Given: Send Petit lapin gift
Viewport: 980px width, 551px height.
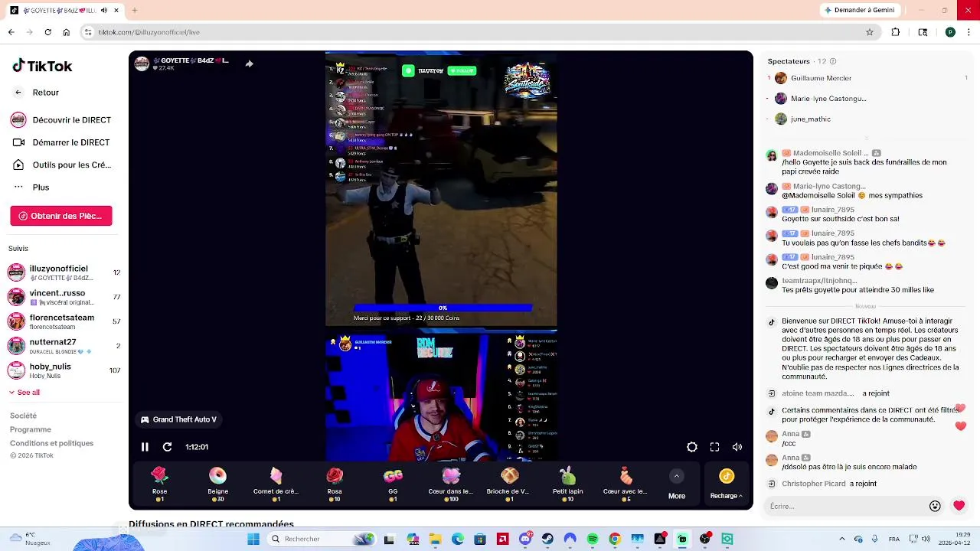Looking at the screenshot, I should click(x=567, y=484).
